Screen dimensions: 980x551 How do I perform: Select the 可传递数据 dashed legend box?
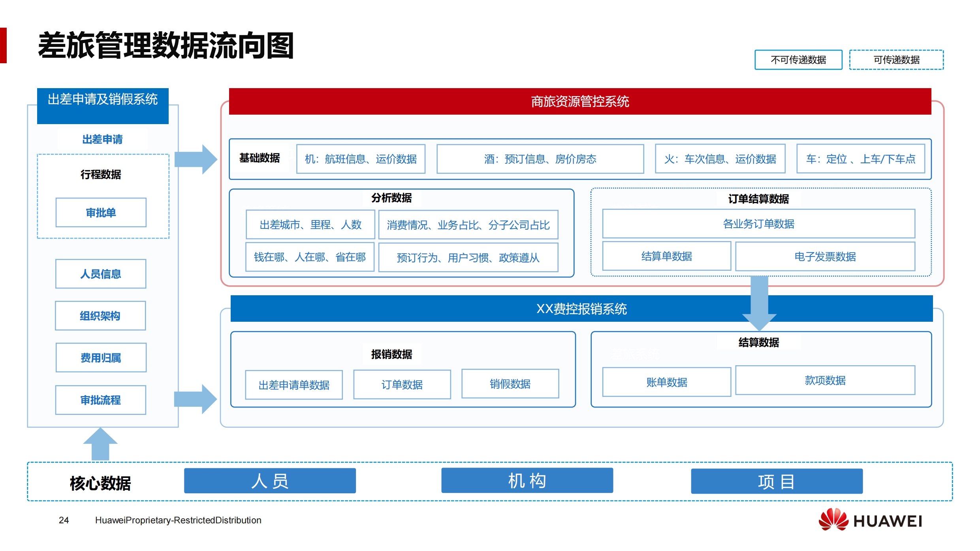pos(896,60)
